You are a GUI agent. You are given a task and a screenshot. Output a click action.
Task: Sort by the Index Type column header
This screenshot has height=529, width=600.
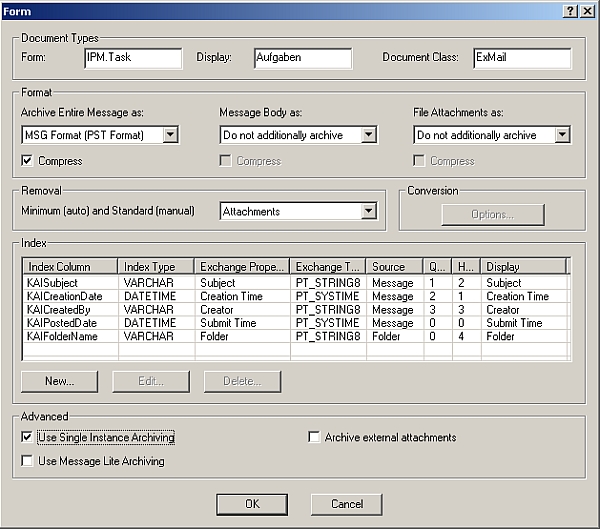point(156,267)
